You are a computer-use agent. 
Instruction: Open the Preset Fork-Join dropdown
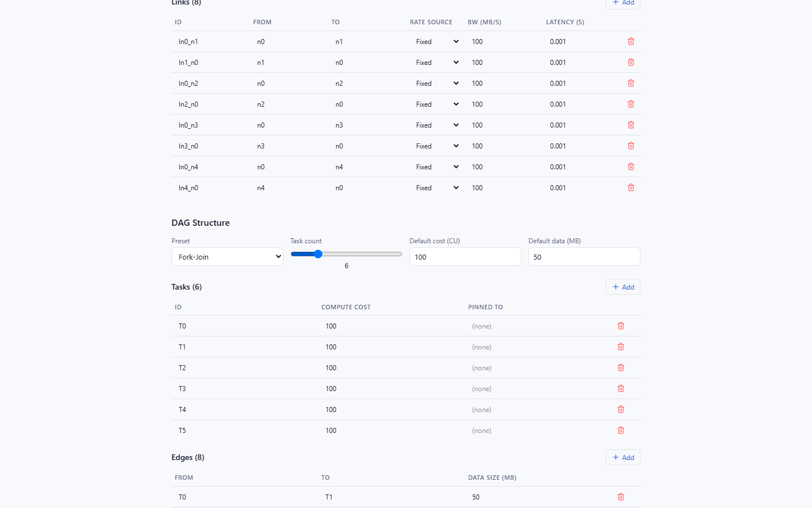point(227,257)
